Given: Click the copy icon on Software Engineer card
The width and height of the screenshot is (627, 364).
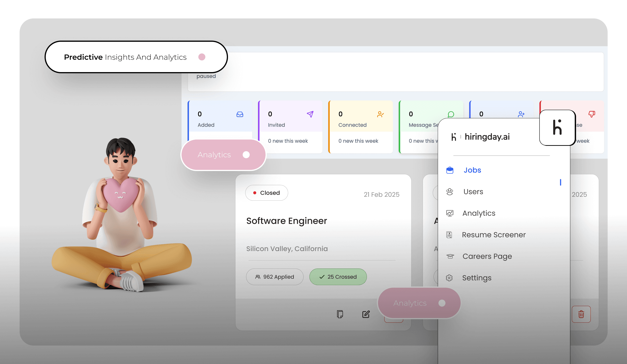Looking at the screenshot, I should (340, 314).
